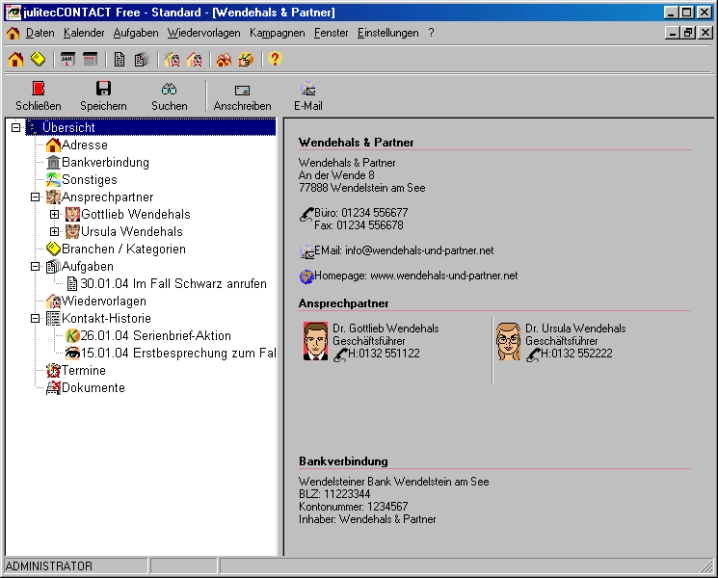This screenshot has width=718, height=578.
Task: Click the yellow tag icon in top toolbar
Action: (x=37, y=60)
